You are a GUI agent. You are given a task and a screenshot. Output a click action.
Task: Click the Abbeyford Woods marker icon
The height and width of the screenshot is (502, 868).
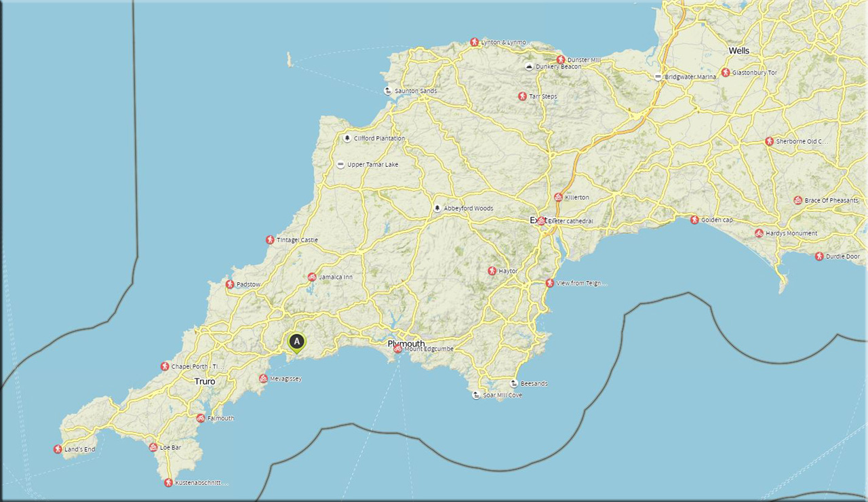coord(437,208)
